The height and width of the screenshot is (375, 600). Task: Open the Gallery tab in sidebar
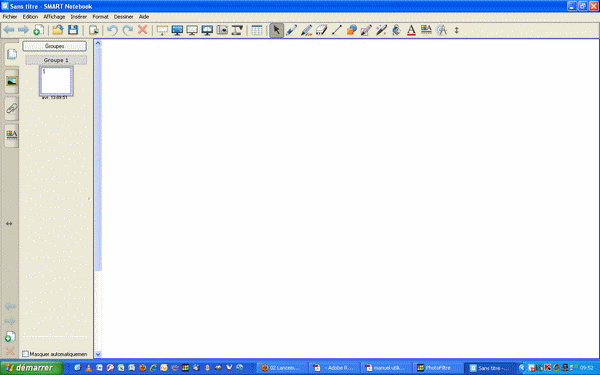click(11, 81)
